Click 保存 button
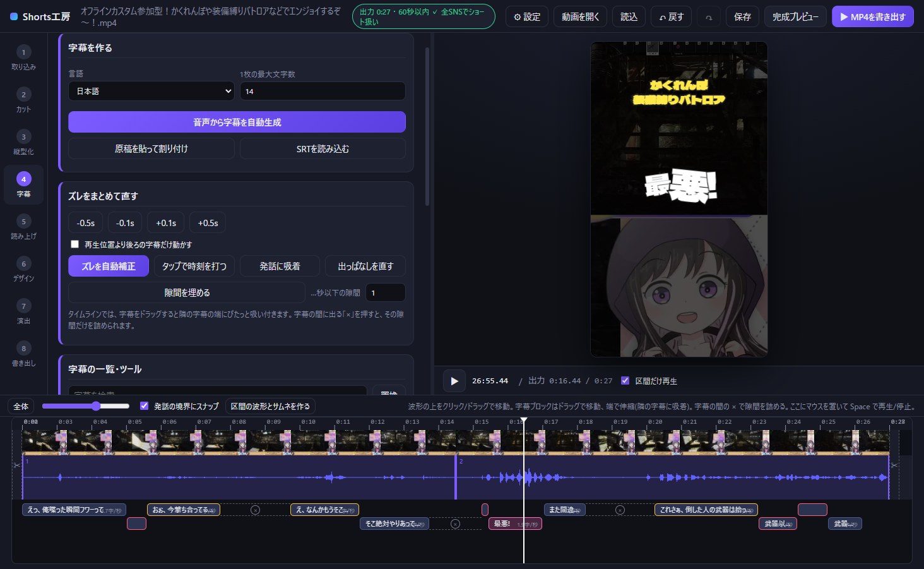Viewport: 924px width, 569px height. coord(742,17)
